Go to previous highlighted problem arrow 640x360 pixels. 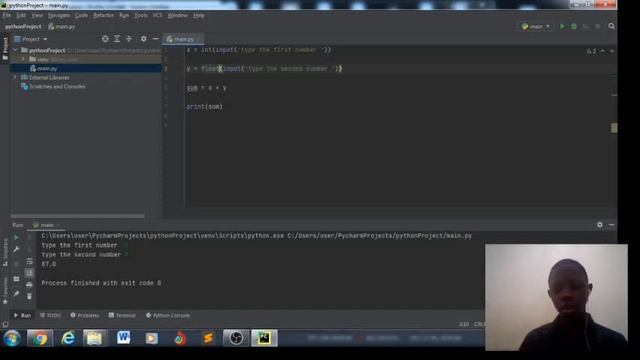[x=603, y=51]
